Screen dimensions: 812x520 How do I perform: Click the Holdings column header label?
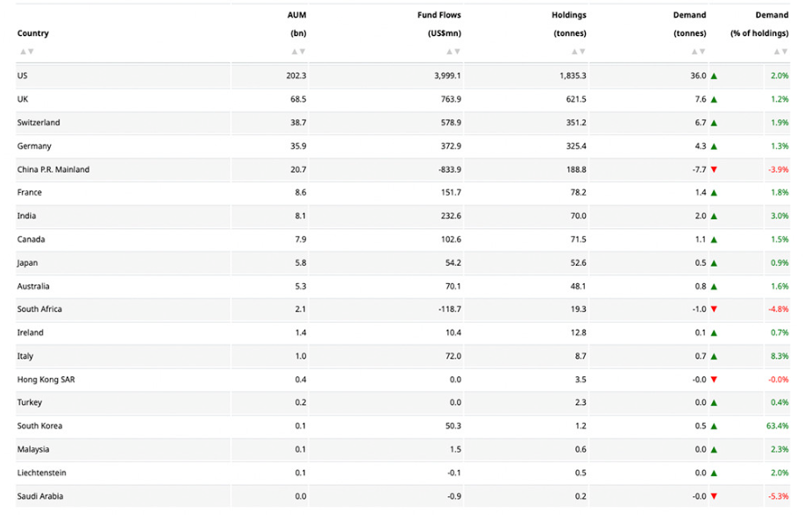[569, 15]
